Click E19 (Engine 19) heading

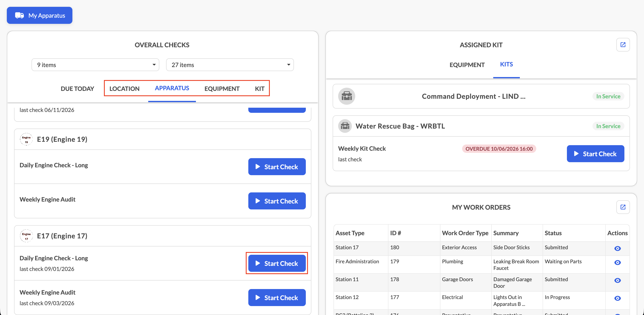point(62,139)
